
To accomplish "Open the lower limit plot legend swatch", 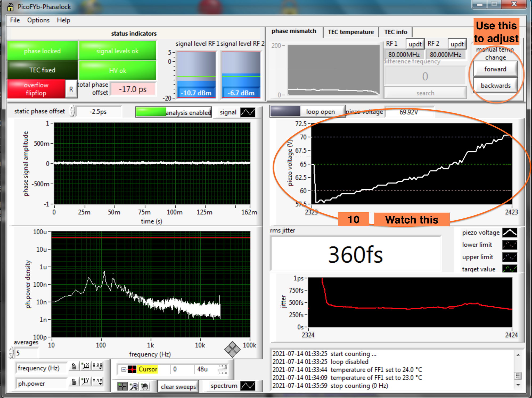I will tap(510, 245).
